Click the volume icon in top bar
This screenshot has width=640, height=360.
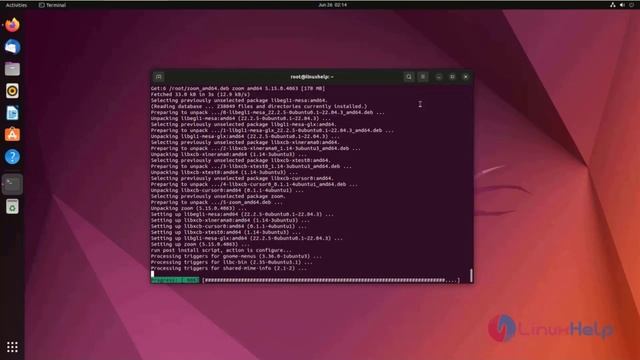(x=622, y=5)
